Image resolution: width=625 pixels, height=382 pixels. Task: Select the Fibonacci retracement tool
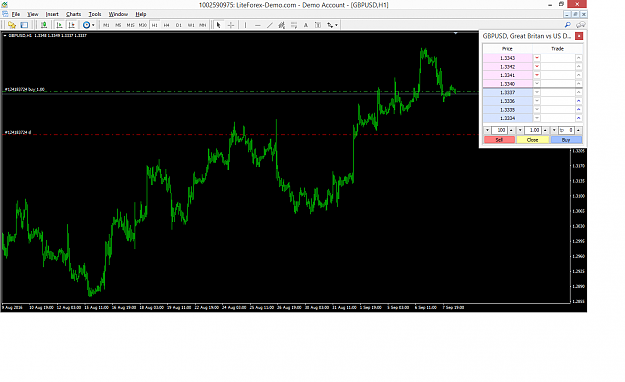pos(294,25)
